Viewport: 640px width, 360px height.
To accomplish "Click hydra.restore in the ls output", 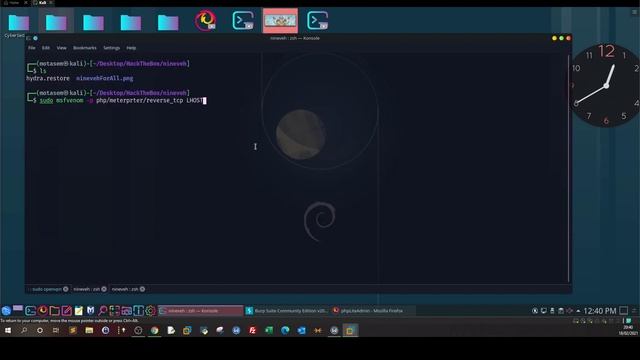I will [x=48, y=78].
